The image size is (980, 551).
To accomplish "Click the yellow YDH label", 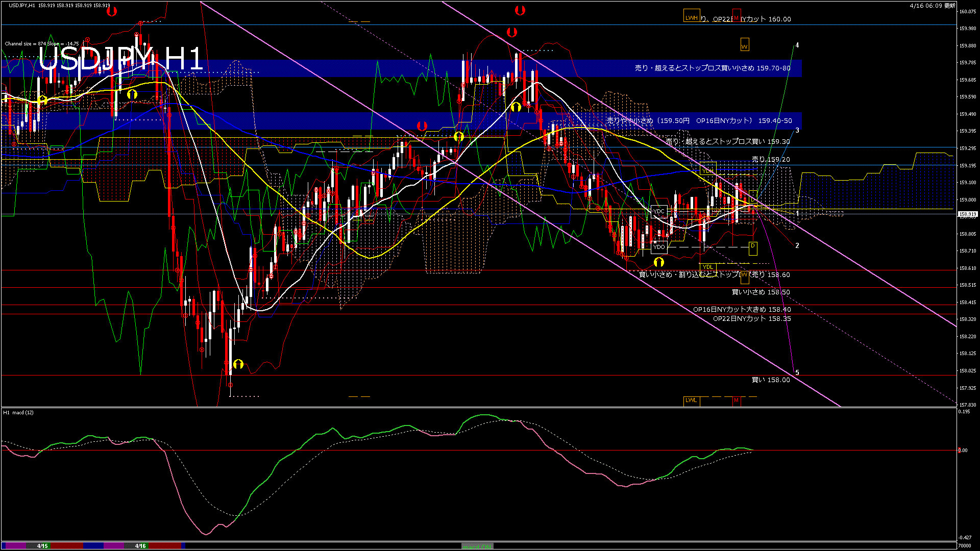I will point(708,170).
